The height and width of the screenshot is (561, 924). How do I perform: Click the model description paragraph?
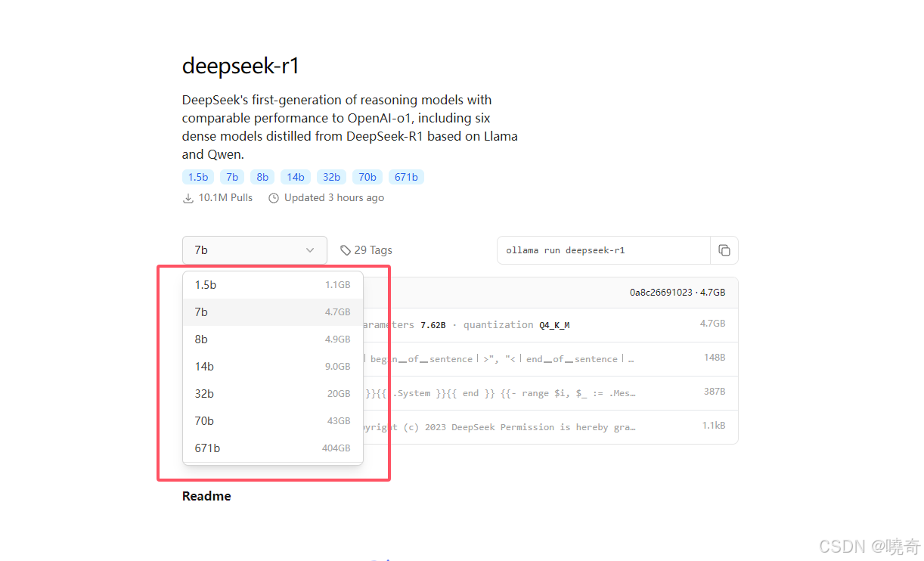coord(350,127)
